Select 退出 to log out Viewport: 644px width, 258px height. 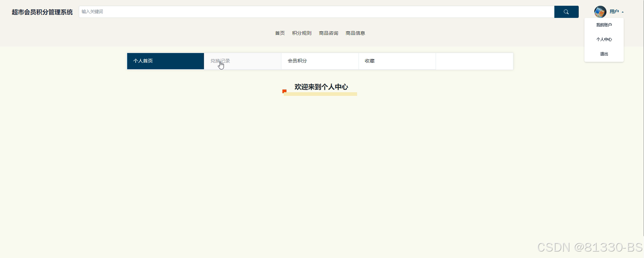pos(604,54)
